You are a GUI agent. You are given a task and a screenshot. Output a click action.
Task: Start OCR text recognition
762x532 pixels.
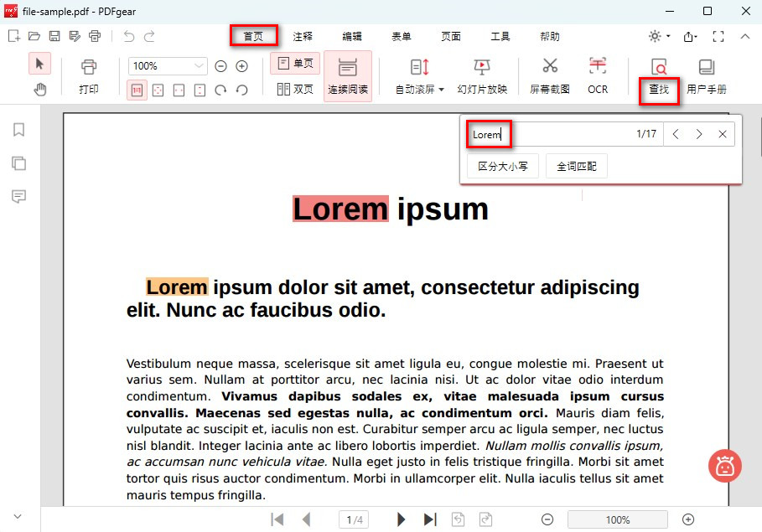tap(597, 75)
